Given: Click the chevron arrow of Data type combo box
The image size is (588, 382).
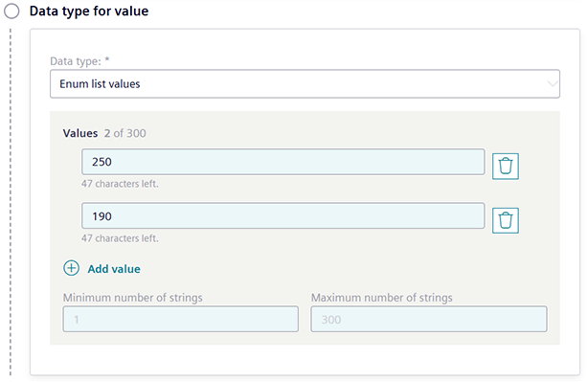Looking at the screenshot, I should click(x=552, y=84).
